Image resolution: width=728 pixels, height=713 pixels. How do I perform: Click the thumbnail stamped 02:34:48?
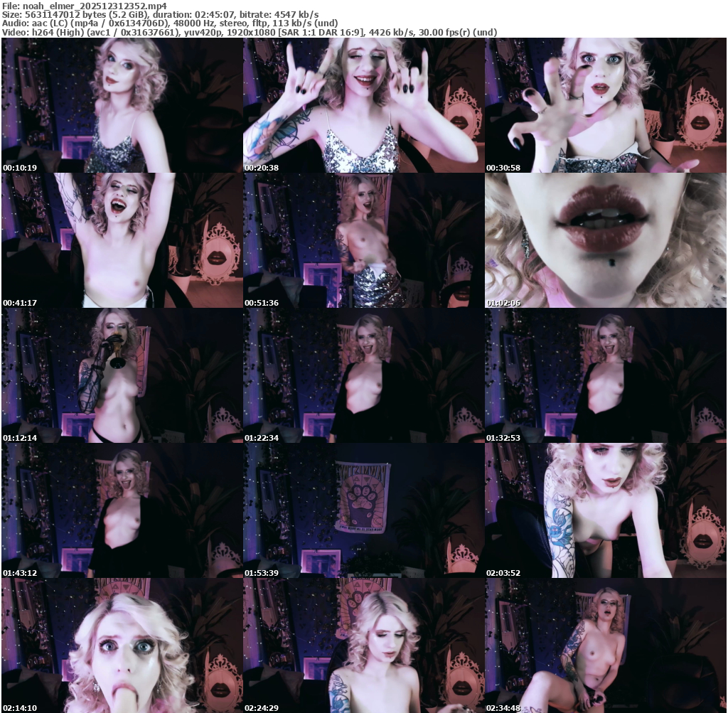606,645
